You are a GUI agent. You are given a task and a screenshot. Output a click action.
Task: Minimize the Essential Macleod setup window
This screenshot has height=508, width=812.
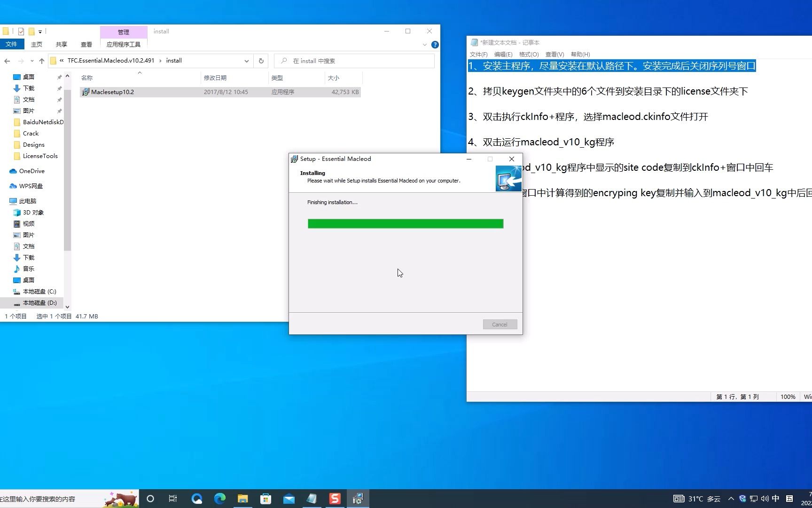click(x=468, y=159)
